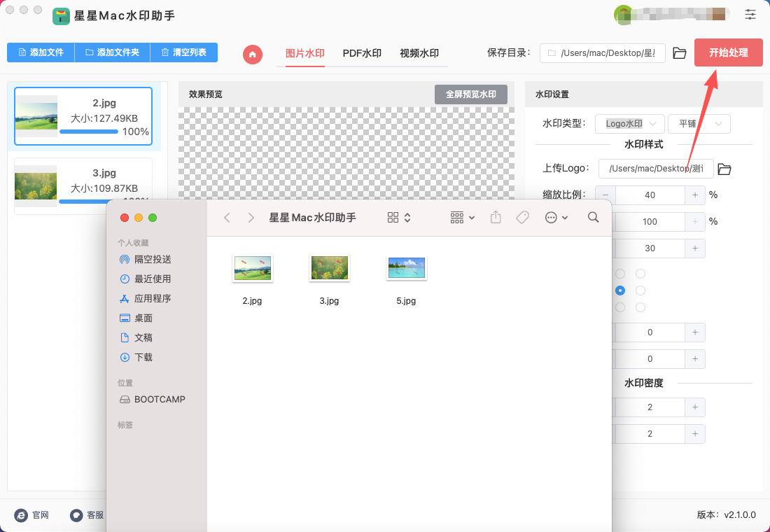This screenshot has height=532, width=770.
Task: Click the red home icon button
Action: 253,54
